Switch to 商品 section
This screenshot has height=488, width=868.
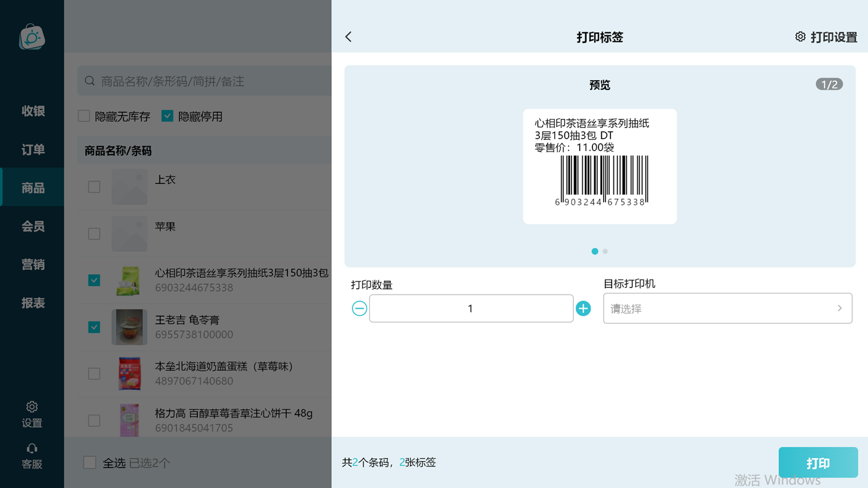point(32,188)
